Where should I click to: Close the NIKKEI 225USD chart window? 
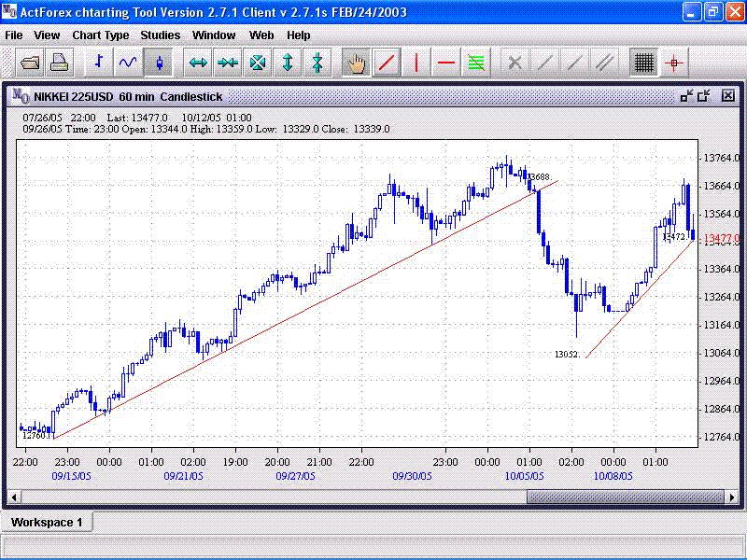[727, 95]
